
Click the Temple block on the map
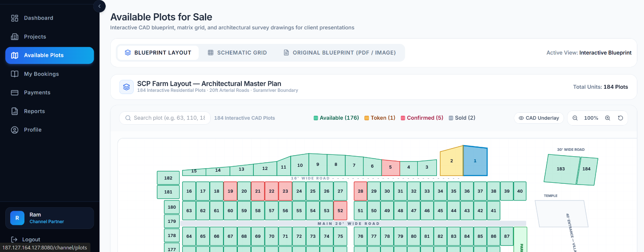click(x=561, y=213)
